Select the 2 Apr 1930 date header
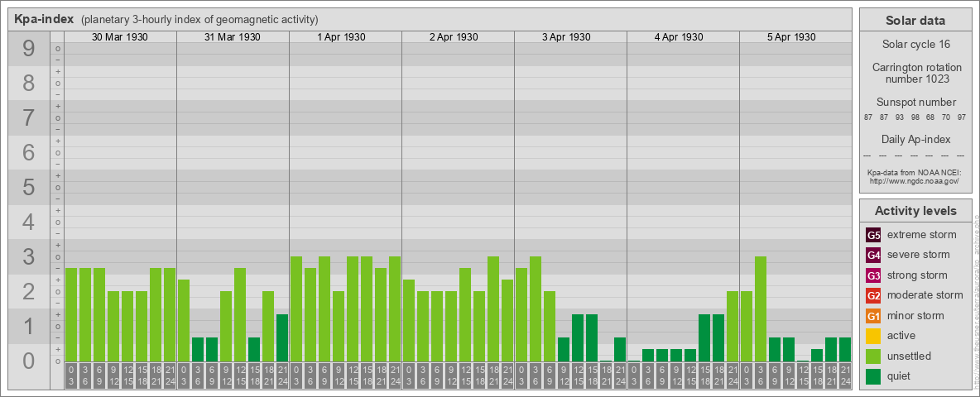This screenshot has height=397, width=980. point(454,37)
